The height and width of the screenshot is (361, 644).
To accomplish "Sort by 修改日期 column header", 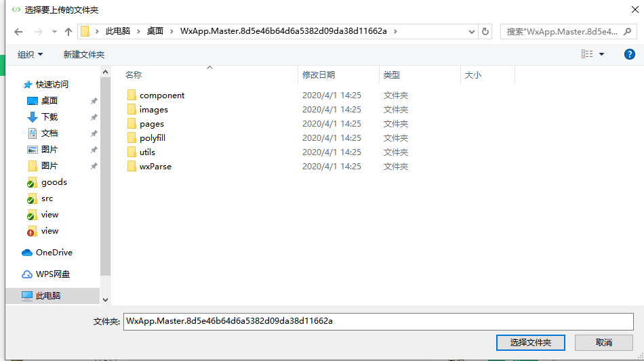I will tap(319, 75).
